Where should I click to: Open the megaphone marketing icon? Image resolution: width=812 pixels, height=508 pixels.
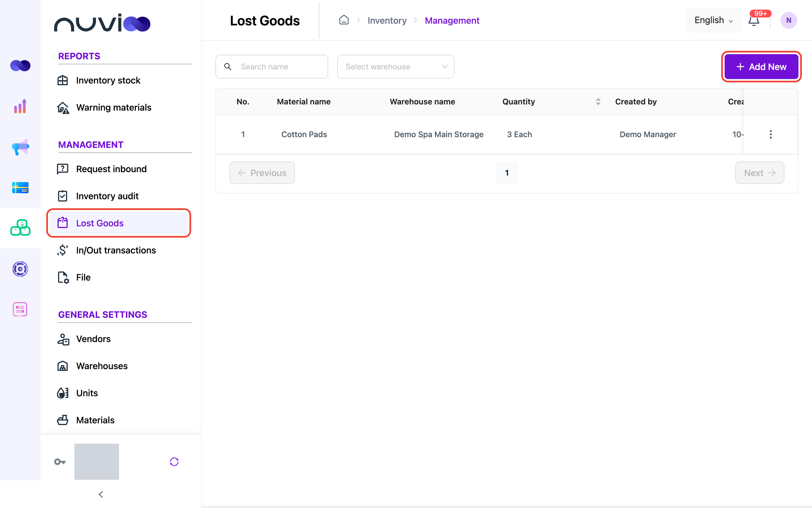pyautogui.click(x=20, y=147)
